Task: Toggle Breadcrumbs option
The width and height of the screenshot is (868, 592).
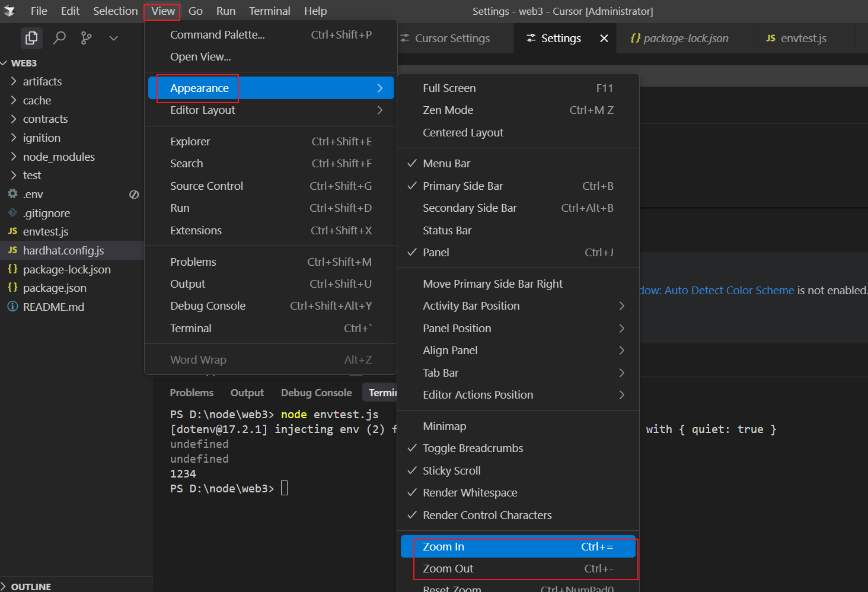Action: [518, 448]
